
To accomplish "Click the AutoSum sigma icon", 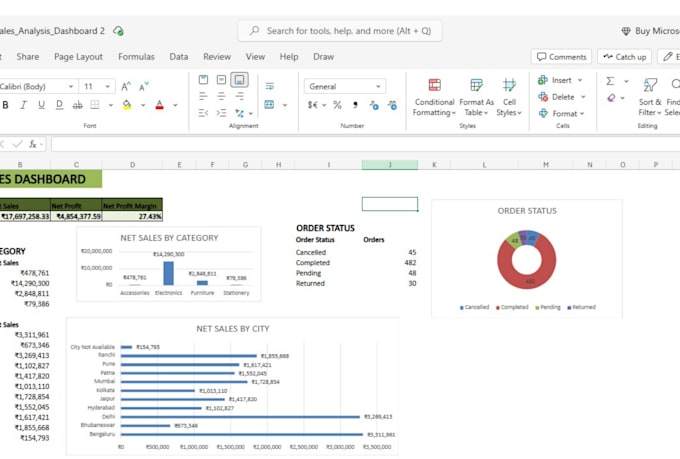I will [x=610, y=81].
